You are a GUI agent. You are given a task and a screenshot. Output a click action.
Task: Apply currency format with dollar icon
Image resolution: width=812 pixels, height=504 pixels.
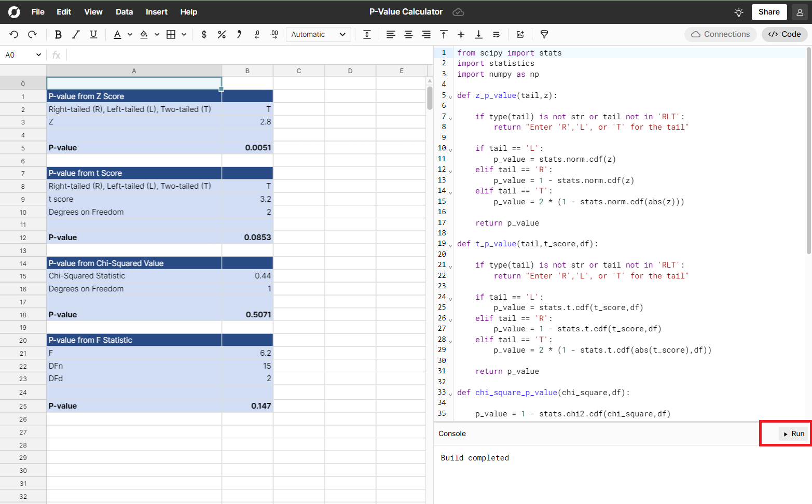[x=204, y=34]
